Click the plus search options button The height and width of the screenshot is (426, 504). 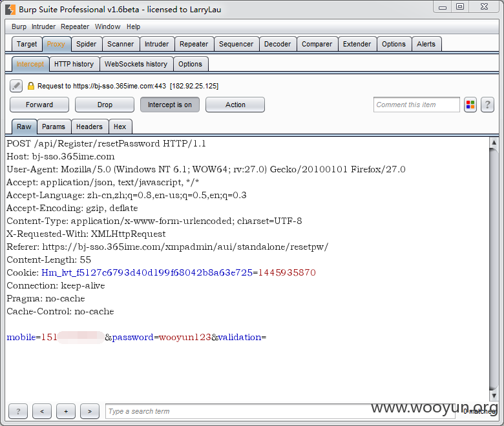click(x=66, y=411)
